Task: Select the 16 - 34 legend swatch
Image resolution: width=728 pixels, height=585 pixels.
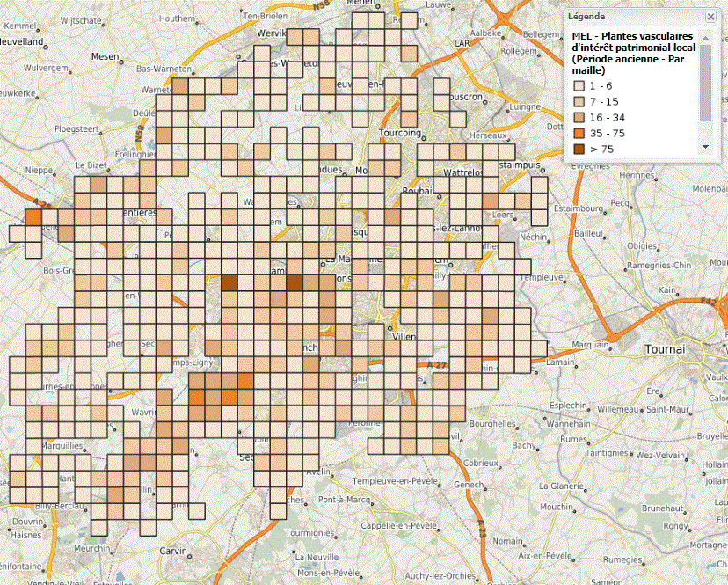Action: click(579, 118)
